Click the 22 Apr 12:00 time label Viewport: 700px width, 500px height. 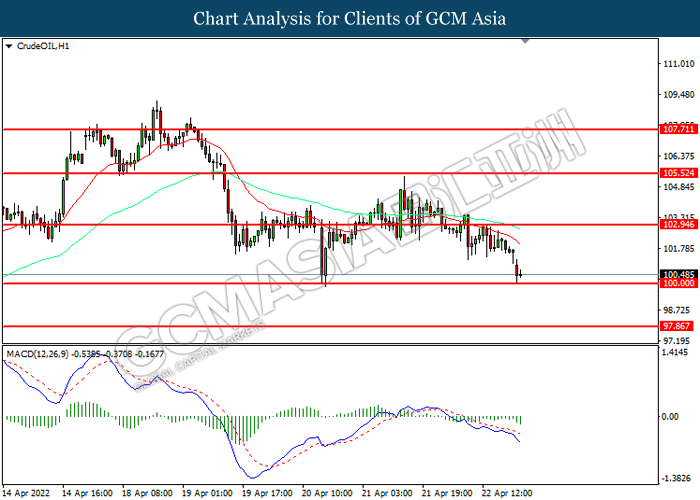click(x=507, y=493)
